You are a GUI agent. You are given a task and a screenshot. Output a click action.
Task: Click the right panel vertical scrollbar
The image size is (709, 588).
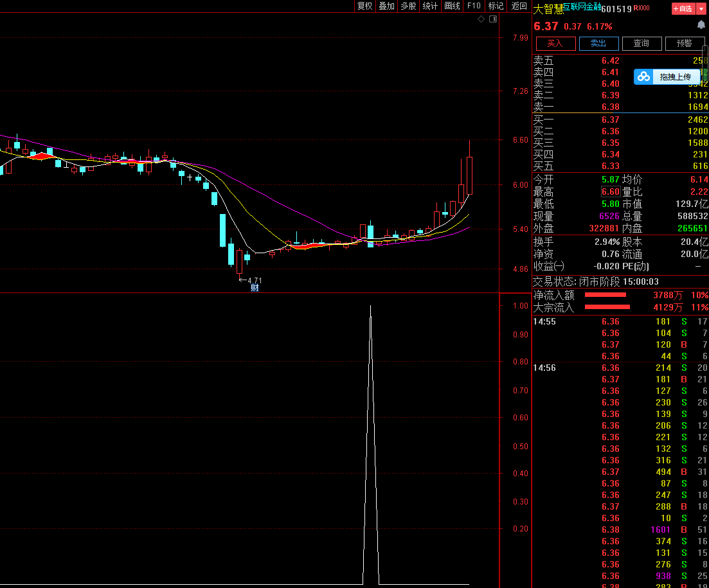pyautogui.click(x=705, y=63)
